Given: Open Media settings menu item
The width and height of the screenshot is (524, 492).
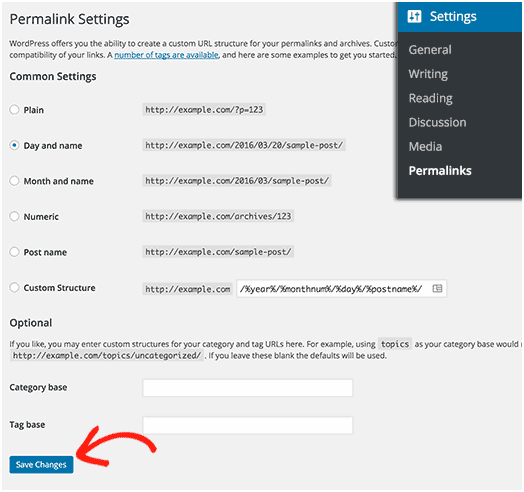Looking at the screenshot, I should point(425,146).
